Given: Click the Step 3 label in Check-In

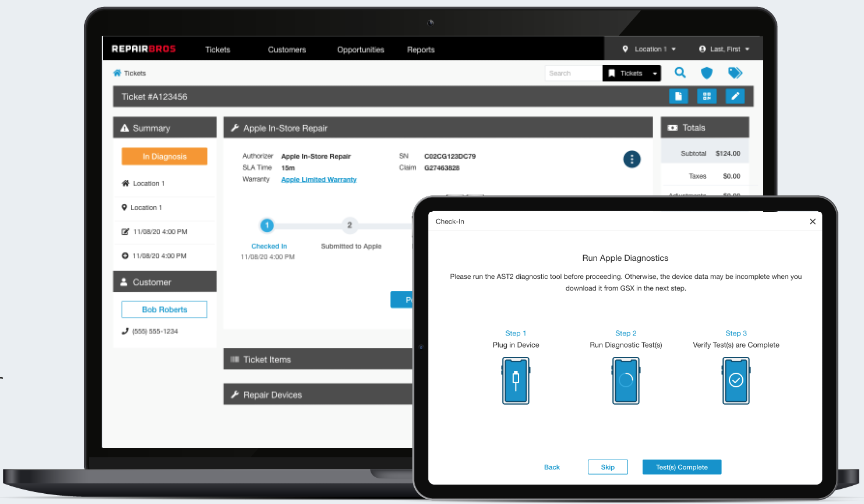Looking at the screenshot, I should (736, 333).
